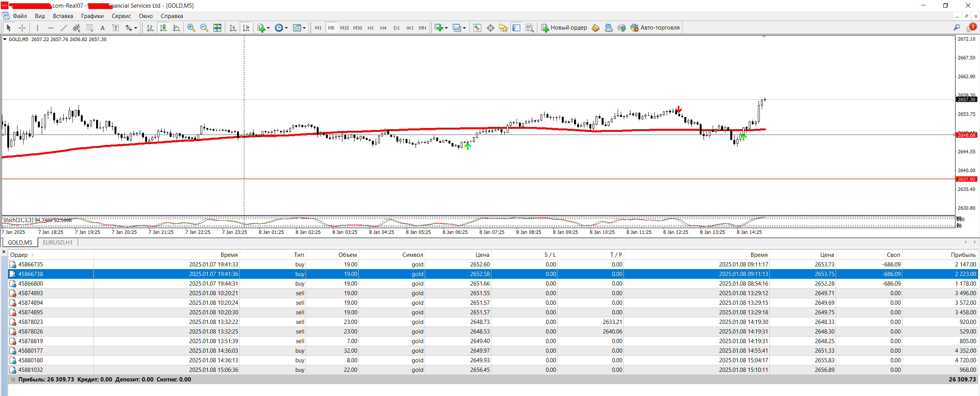Switch chart to candlesticks mode
This screenshot has height=396, width=980.
tap(164, 28)
